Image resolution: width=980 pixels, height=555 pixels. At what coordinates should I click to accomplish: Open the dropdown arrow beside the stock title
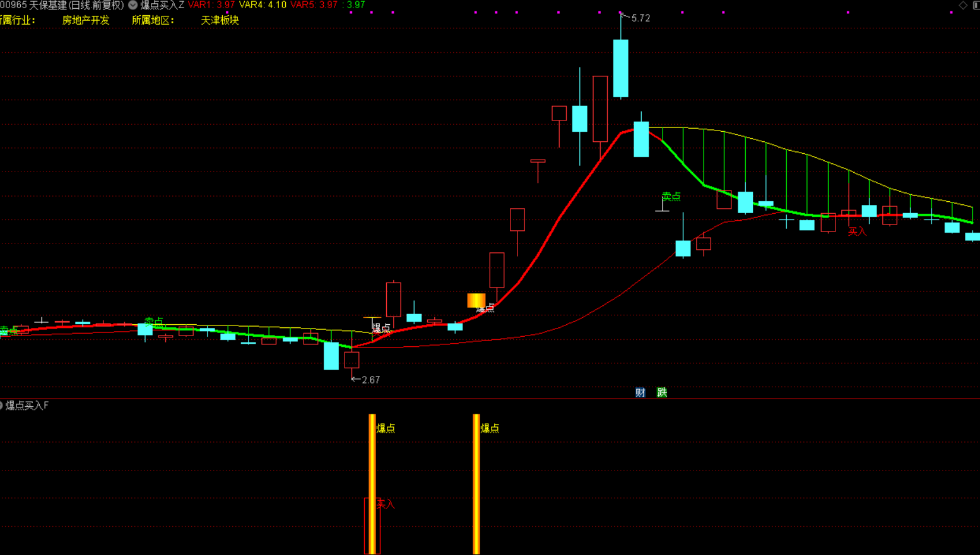click(133, 5)
